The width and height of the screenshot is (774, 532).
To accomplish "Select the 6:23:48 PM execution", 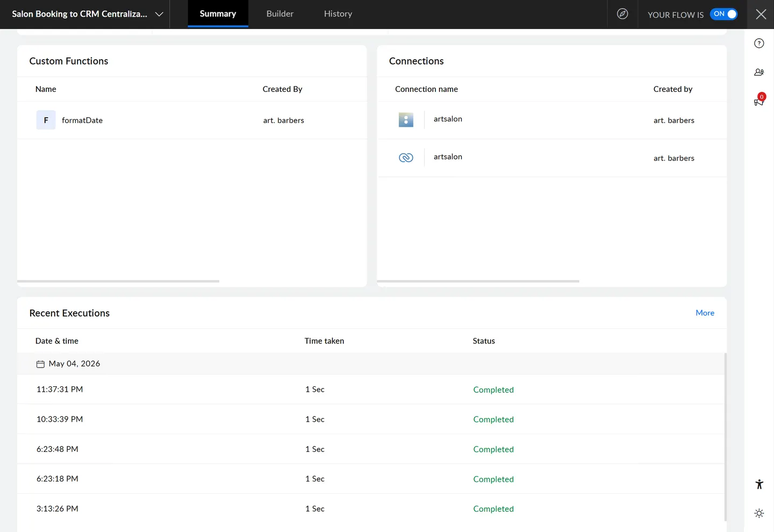I will [x=371, y=449].
